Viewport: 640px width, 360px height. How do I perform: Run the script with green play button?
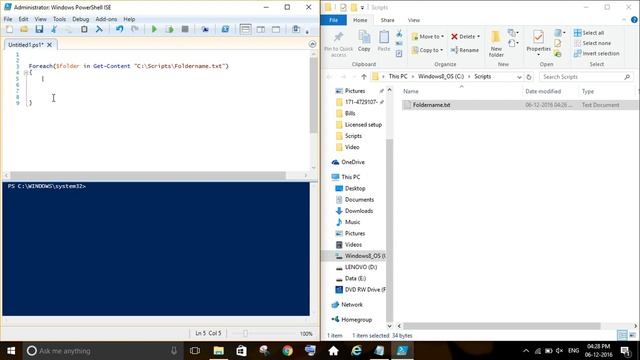[154, 29]
